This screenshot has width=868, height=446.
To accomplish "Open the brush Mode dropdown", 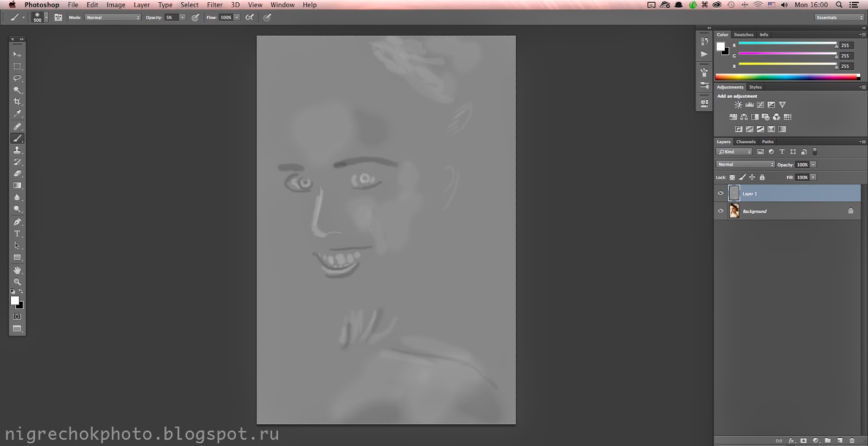I will (113, 17).
